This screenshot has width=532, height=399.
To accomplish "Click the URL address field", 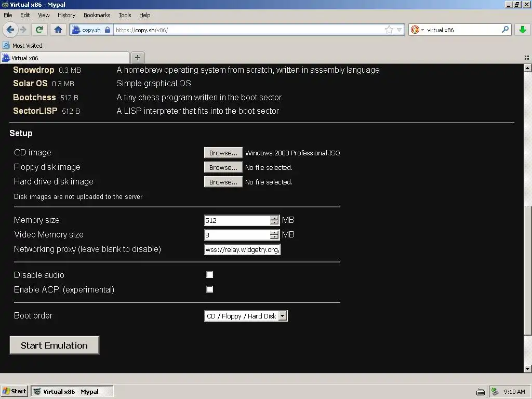I will click(x=249, y=30).
